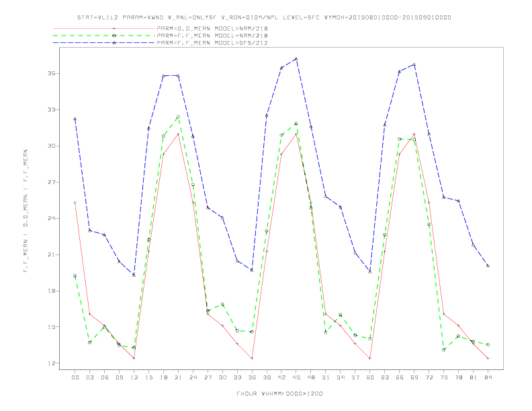532x411 pixels.
Task: Click x-axis tick label 78
Action: tap(458, 377)
